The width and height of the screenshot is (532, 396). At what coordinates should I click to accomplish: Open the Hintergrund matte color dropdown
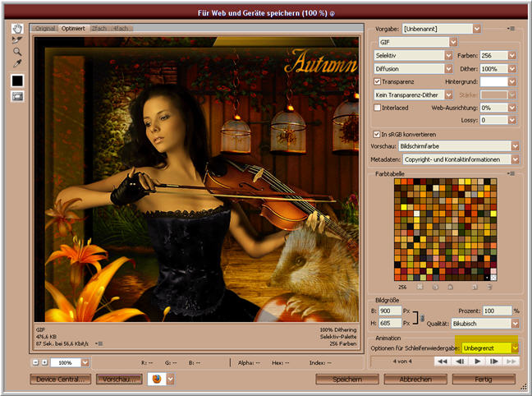click(512, 81)
